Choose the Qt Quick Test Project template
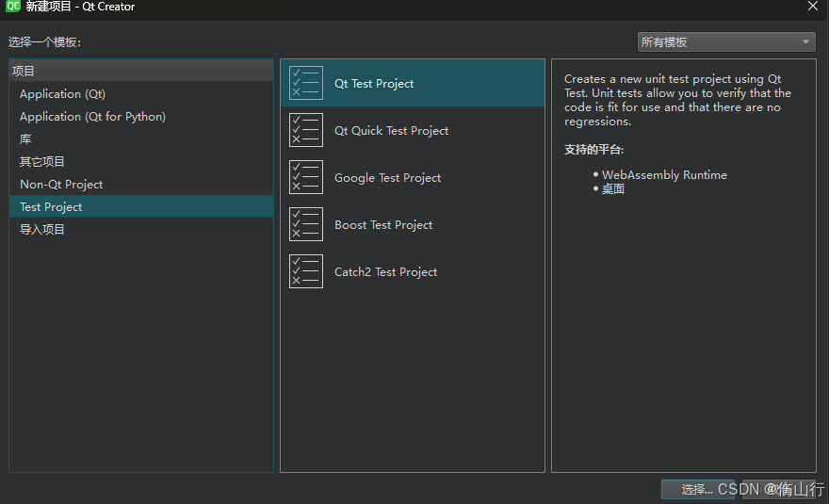Viewport: 829px width, 504px height. pos(413,130)
